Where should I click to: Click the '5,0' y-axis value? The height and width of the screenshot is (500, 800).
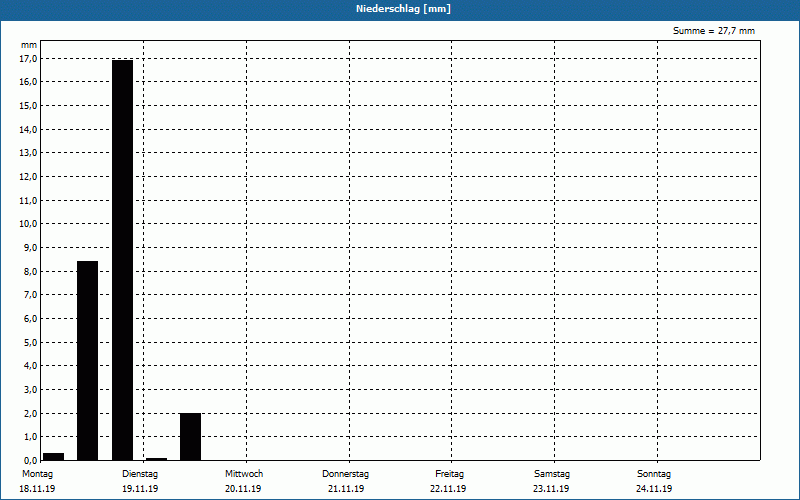(x=30, y=342)
